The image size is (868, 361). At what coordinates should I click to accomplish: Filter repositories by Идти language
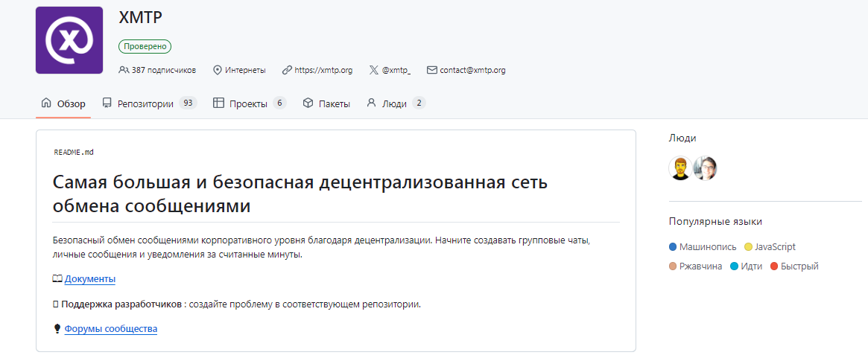751,266
